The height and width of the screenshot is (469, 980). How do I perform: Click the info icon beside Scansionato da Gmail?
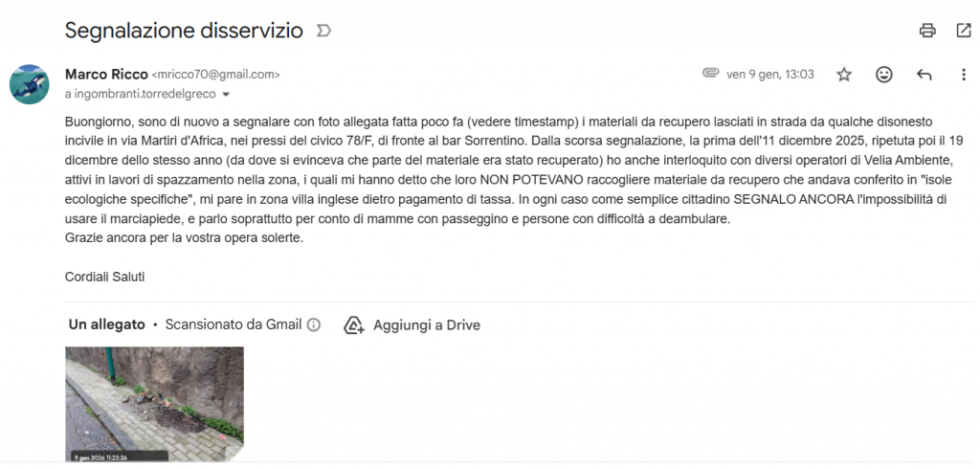point(313,324)
